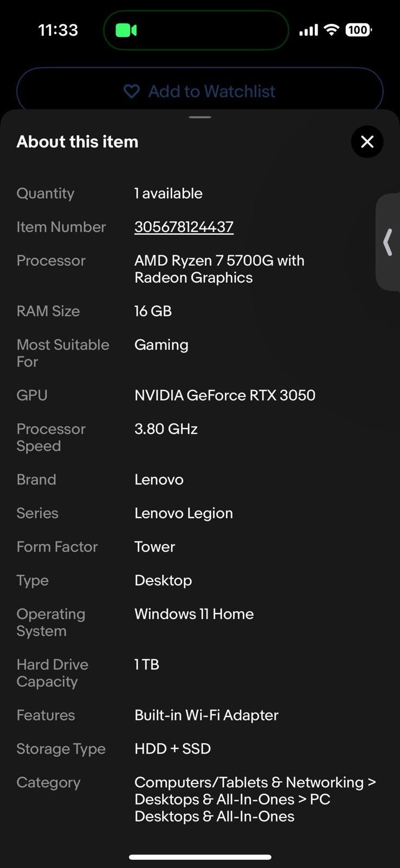Viewport: 400px width, 868px height.
Task: Select the NVIDIA GeForce RTX 3050 value
Action: (x=225, y=395)
